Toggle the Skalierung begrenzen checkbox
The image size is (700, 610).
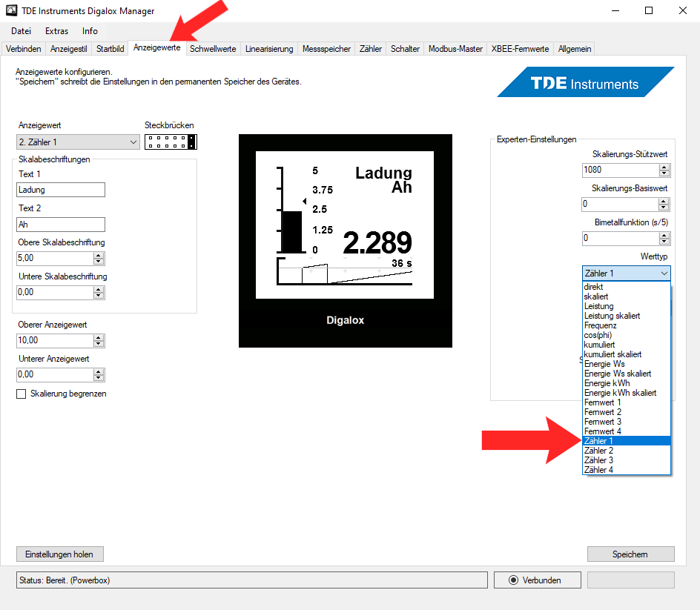click(21, 394)
